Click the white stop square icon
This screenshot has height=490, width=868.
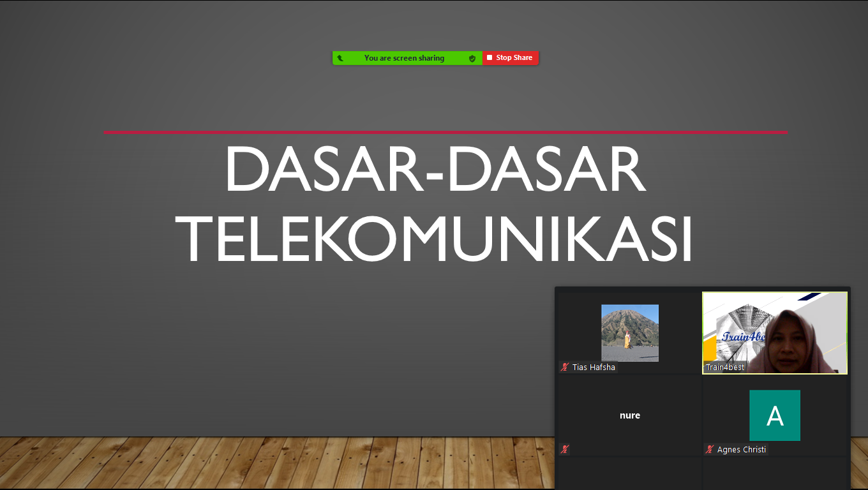click(x=490, y=58)
